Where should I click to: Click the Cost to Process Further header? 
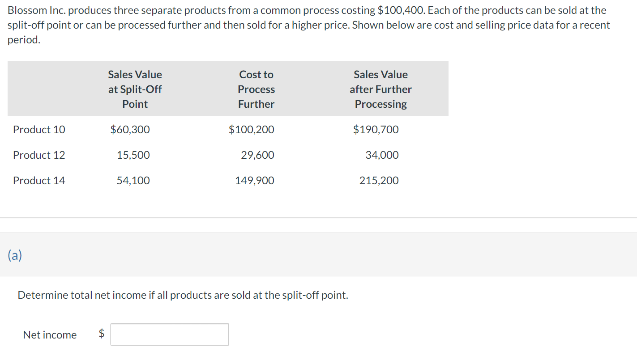(x=257, y=89)
